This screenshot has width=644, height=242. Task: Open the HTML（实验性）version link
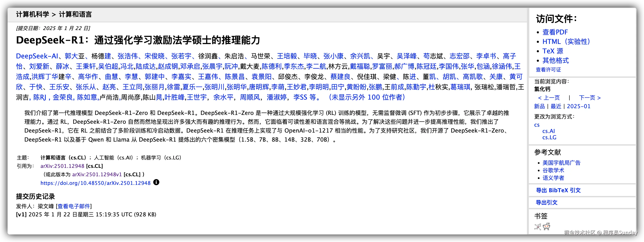coord(566,42)
